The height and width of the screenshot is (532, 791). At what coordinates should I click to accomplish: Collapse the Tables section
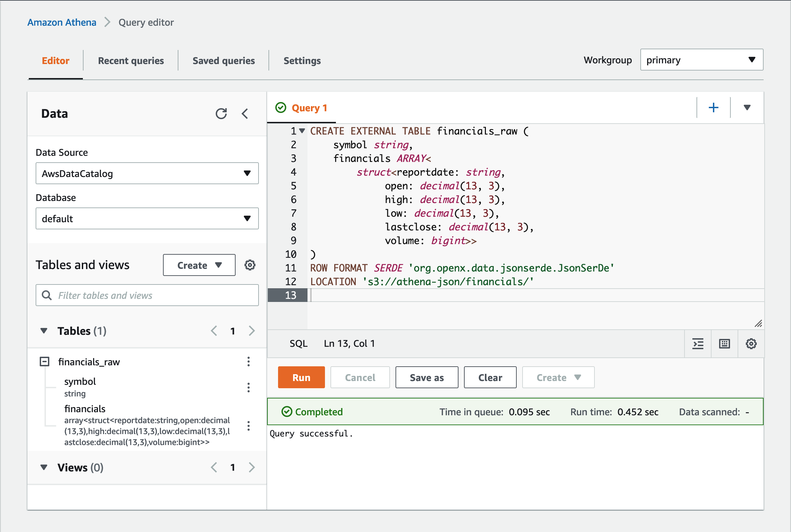coord(44,331)
